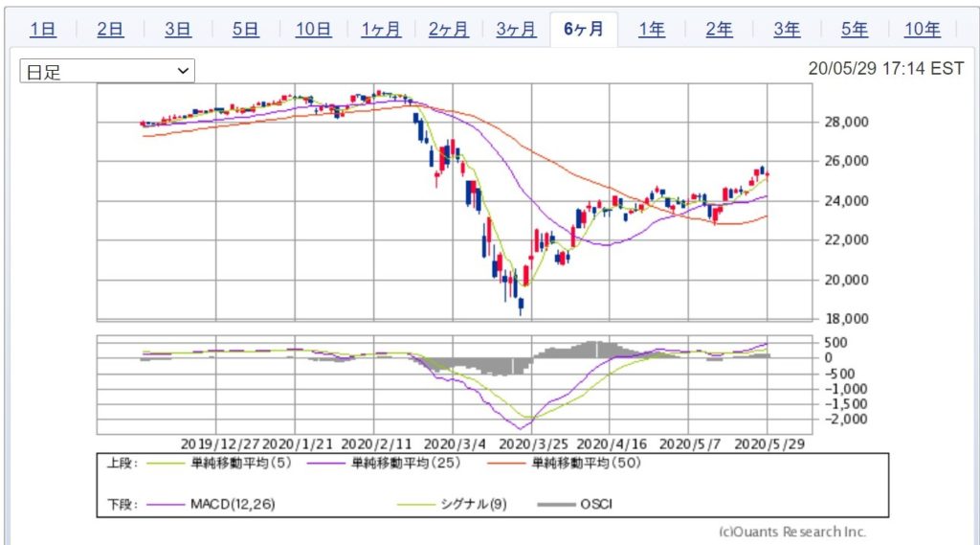Show the 2年 chart range
This screenshot has height=545, width=980.
click(719, 30)
